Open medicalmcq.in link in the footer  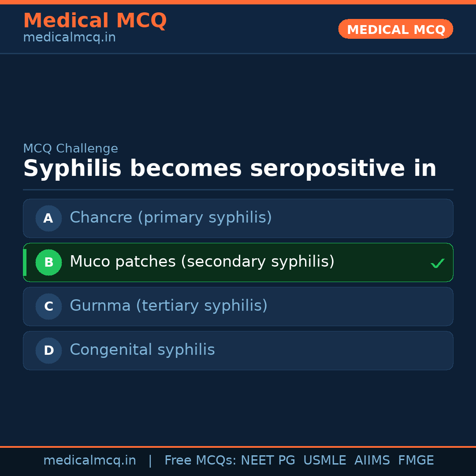coord(89,461)
